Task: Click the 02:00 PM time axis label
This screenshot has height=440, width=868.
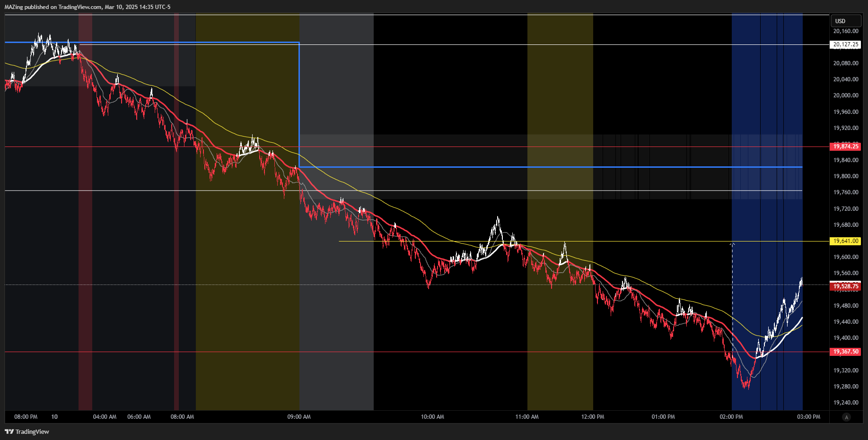Action: [x=731, y=417]
